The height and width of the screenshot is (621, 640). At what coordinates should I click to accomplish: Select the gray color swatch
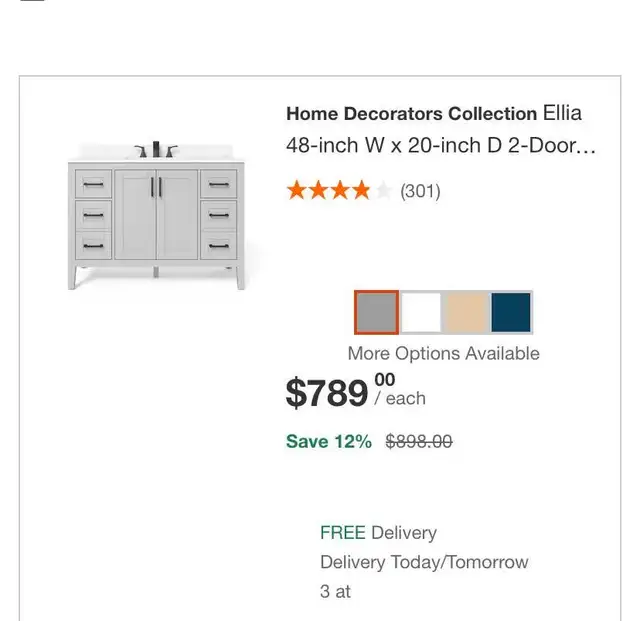click(376, 312)
